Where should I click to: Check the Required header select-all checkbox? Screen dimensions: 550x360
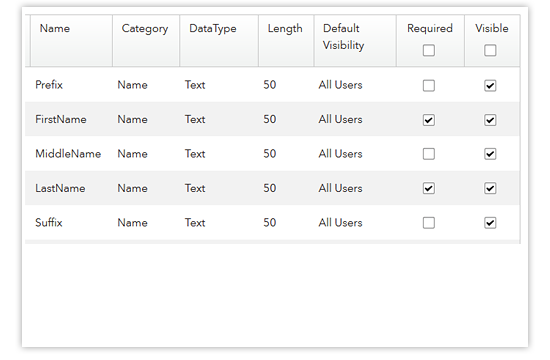(429, 51)
